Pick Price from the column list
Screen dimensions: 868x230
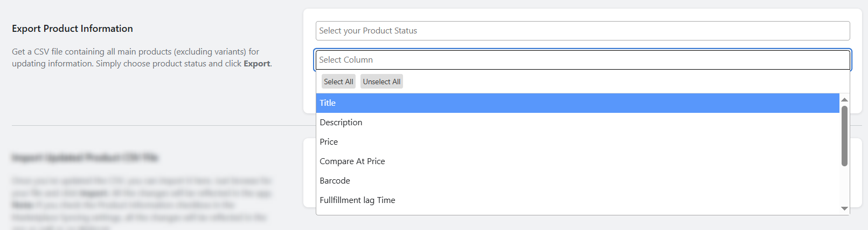click(578, 142)
